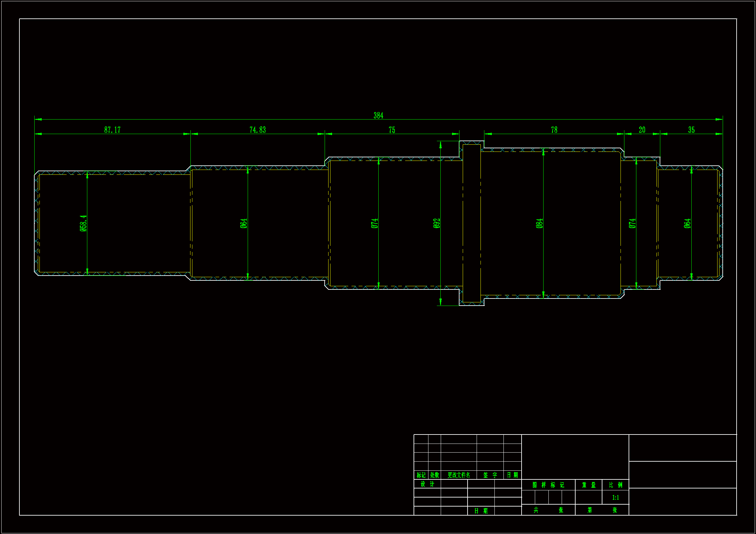Image resolution: width=756 pixels, height=534 pixels.
Task: Select the 共 张 sheet count cell
Action: coord(548,510)
